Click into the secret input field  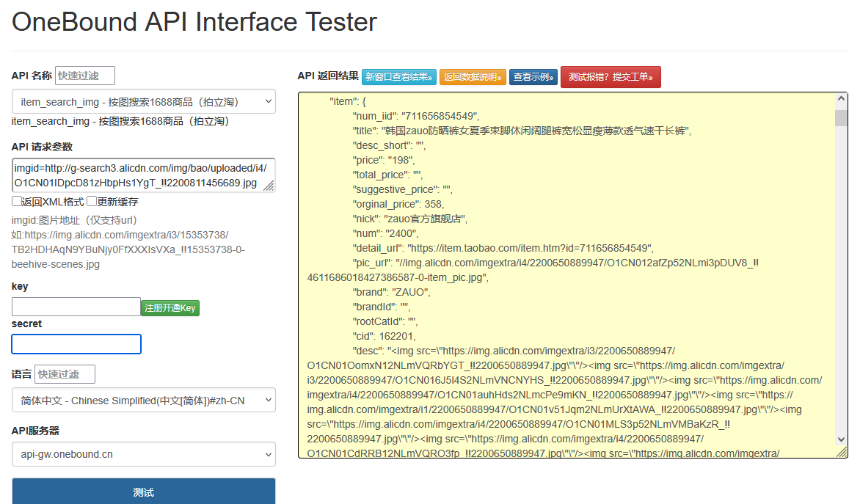(76, 344)
